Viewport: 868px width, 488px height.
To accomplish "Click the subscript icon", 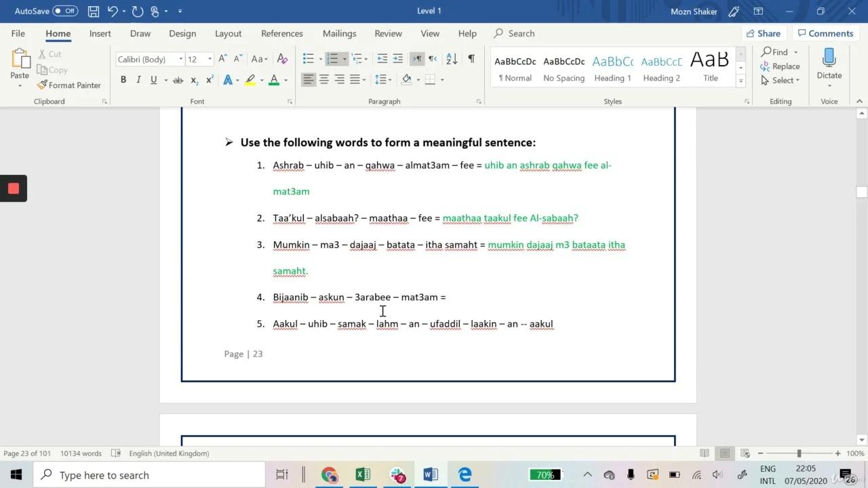I will [x=193, y=79].
